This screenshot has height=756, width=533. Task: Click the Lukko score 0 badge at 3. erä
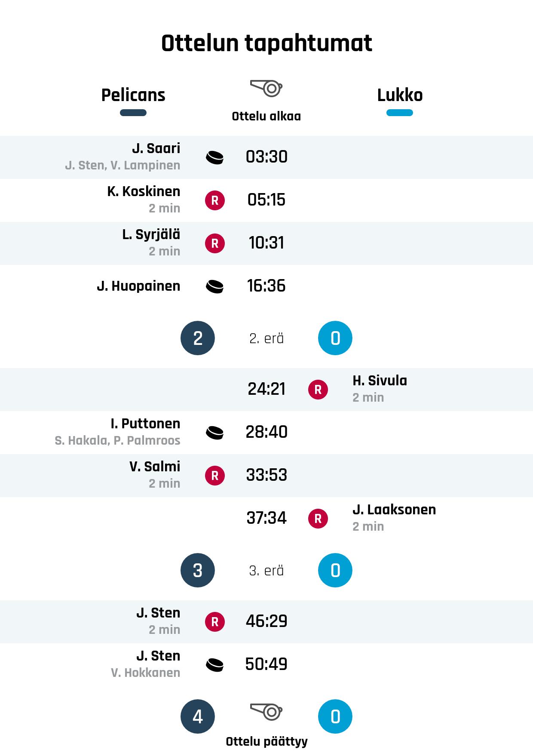point(335,570)
